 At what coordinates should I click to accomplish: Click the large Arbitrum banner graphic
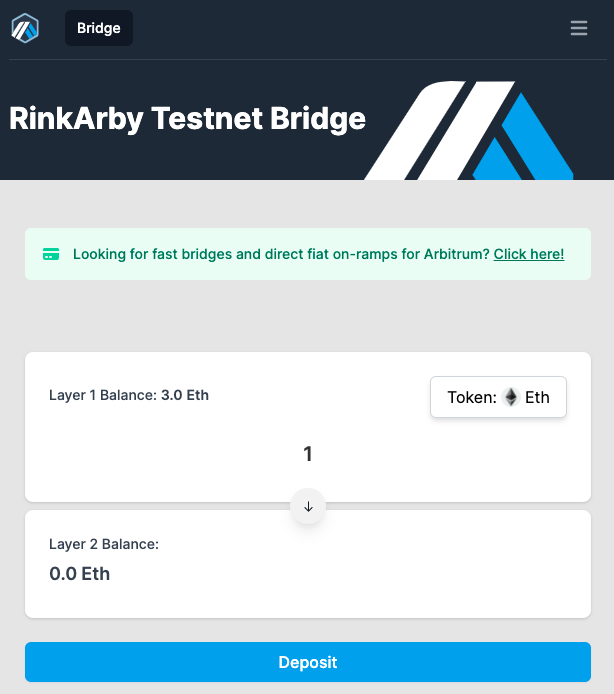[x=469, y=130]
